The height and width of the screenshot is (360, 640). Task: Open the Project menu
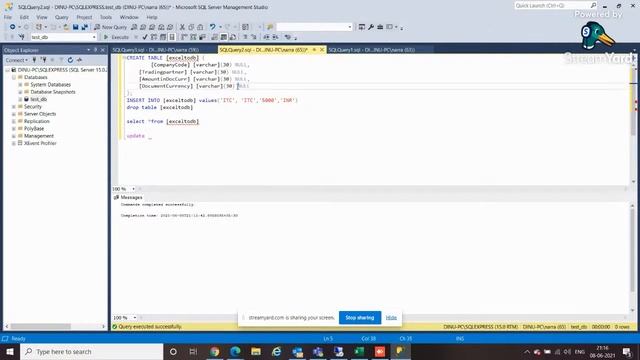pos(84,17)
